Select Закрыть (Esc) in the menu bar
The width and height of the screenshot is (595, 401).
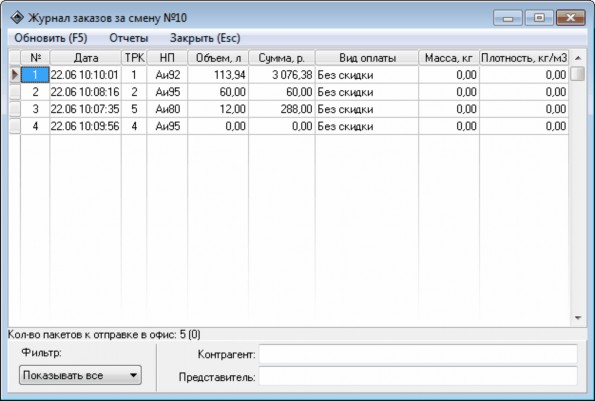click(x=205, y=38)
